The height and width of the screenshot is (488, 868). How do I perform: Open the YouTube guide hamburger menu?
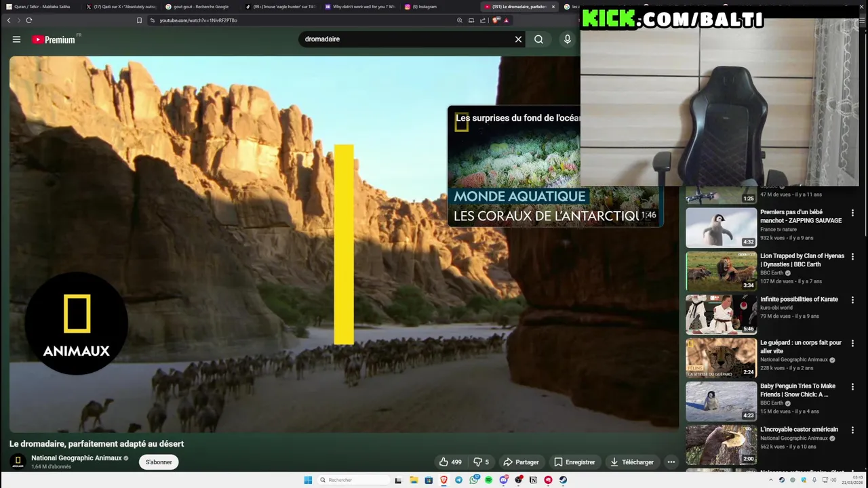coord(16,39)
